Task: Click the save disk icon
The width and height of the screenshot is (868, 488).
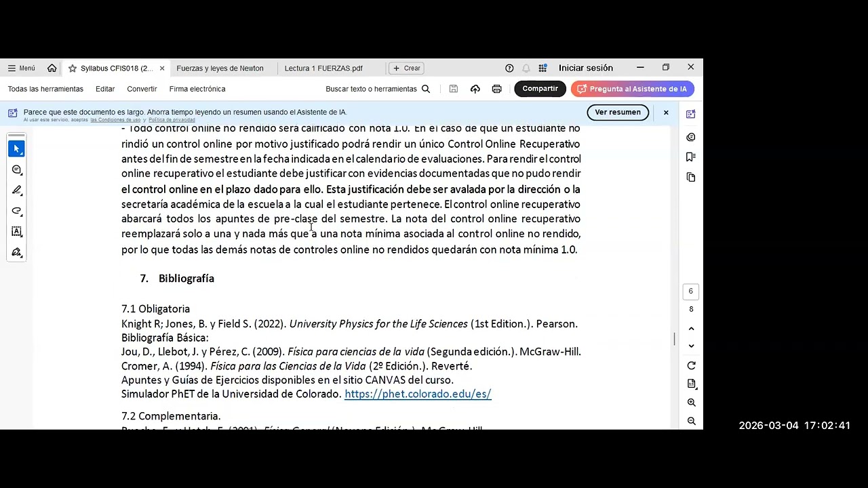Action: pos(454,89)
